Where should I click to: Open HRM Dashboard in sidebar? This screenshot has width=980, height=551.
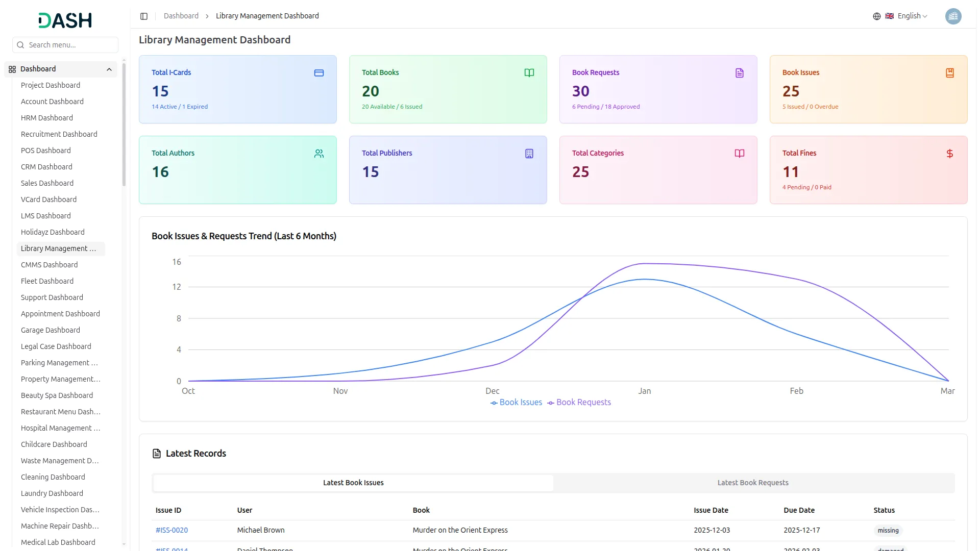click(47, 118)
